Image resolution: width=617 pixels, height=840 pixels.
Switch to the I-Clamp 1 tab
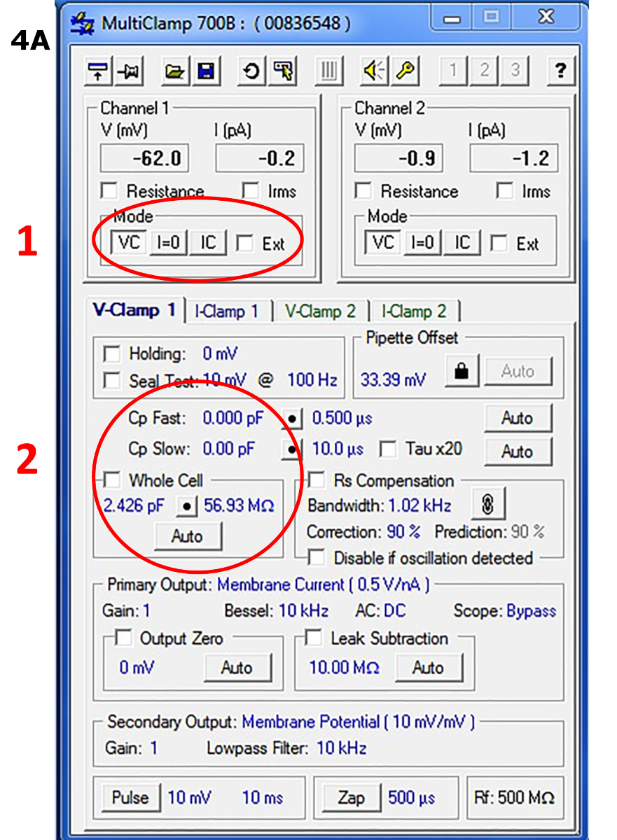227,311
